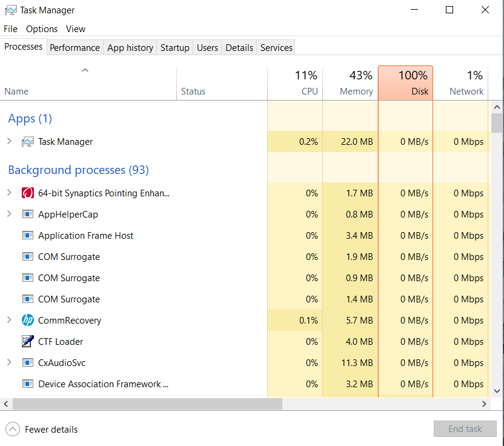Screen dimensions: 504x446
Task: Click the 5.7 MB memory value
Action: point(359,321)
